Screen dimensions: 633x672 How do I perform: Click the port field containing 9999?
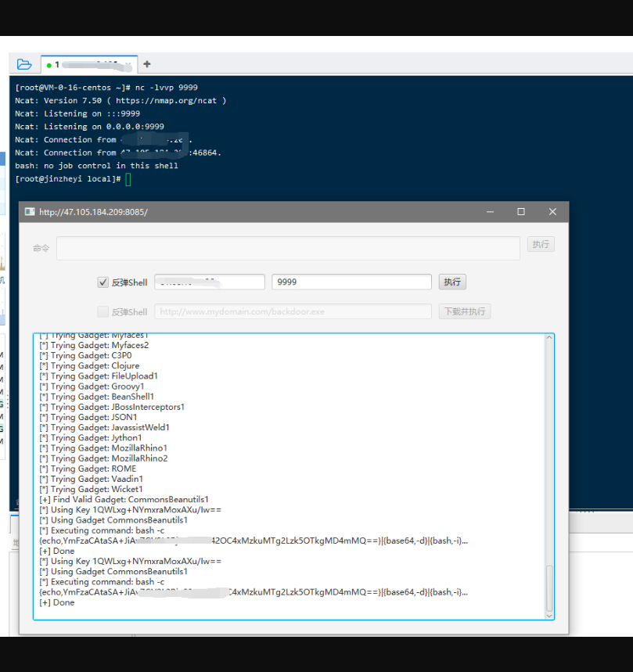[351, 282]
